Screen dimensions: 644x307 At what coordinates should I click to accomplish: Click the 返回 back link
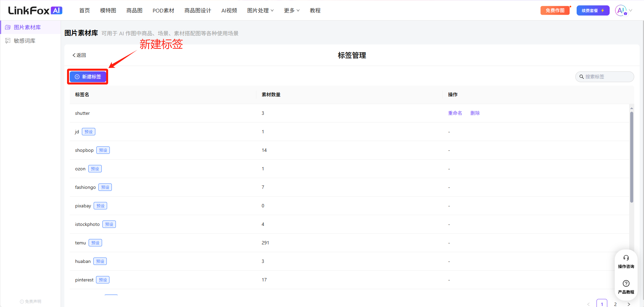tap(79, 55)
